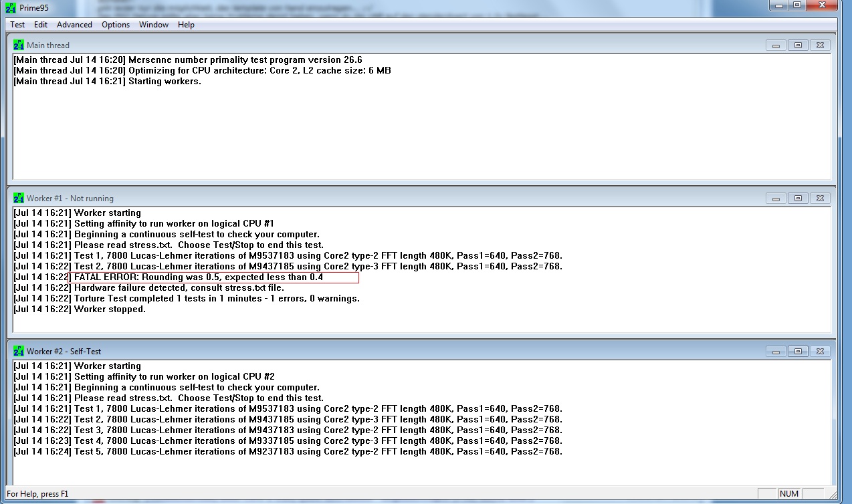Click Worker #2's Test 3 M9437183 line
This screenshot has height=504, width=852.
coord(288,430)
